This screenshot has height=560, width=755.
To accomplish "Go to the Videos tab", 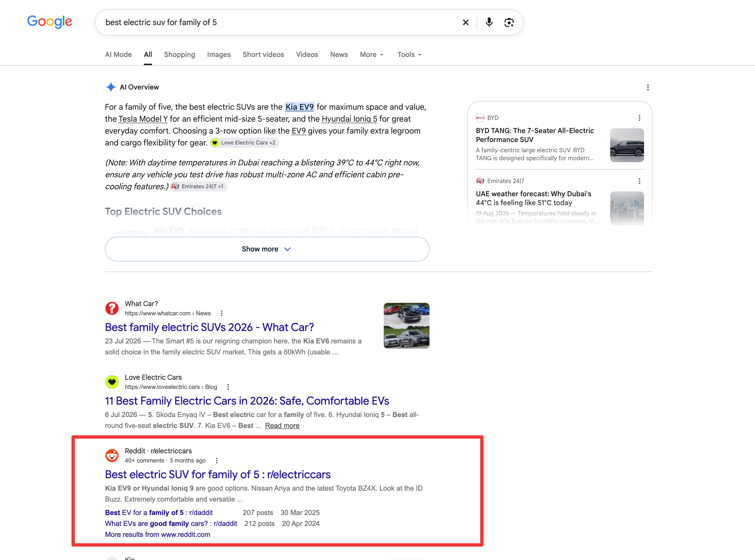I will click(x=307, y=54).
